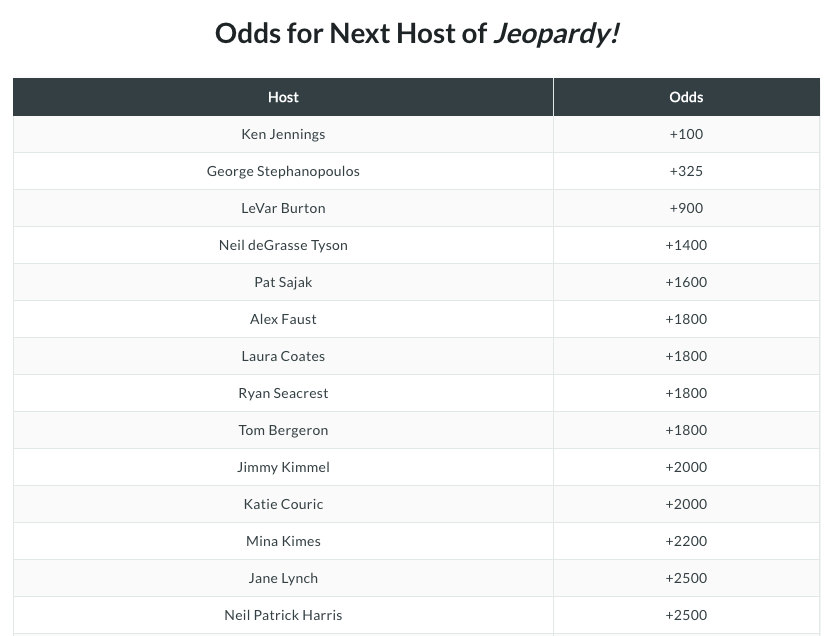Click the Mina Kimes name cell
This screenshot has height=636, width=838.
pos(283,541)
